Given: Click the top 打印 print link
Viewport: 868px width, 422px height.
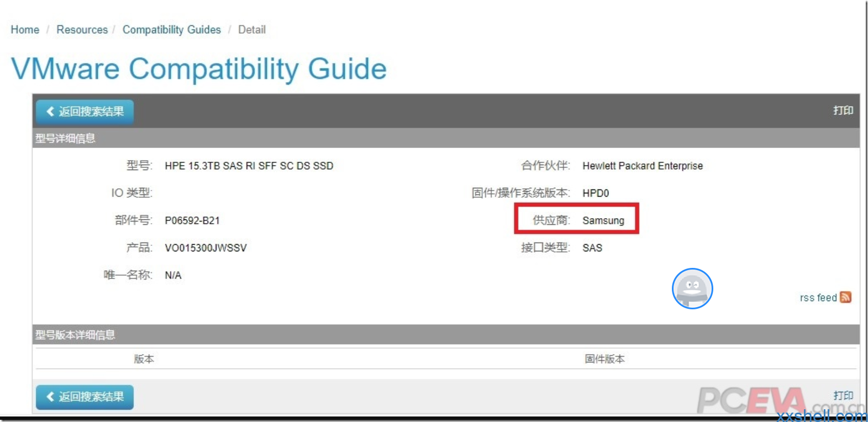Looking at the screenshot, I should tap(843, 110).
